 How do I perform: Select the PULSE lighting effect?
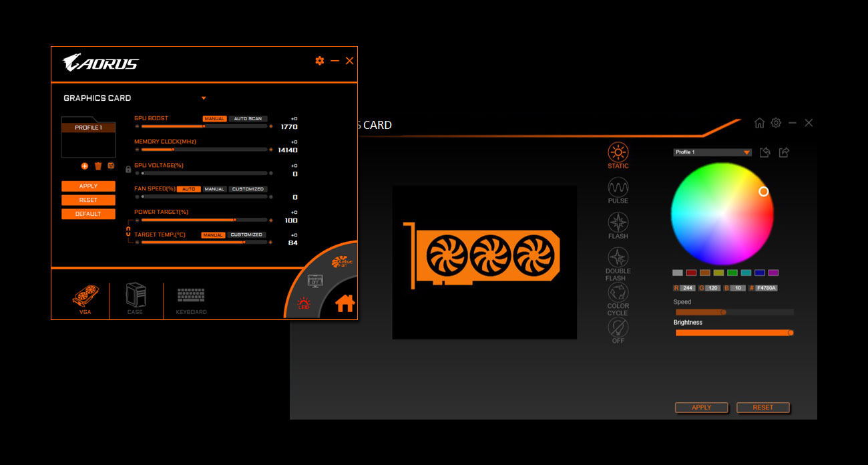pos(618,190)
